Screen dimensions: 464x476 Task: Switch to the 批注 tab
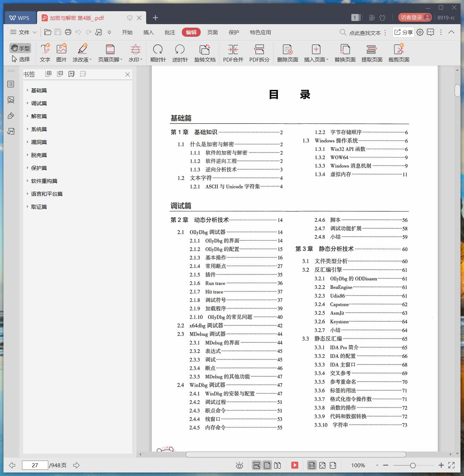coord(170,32)
